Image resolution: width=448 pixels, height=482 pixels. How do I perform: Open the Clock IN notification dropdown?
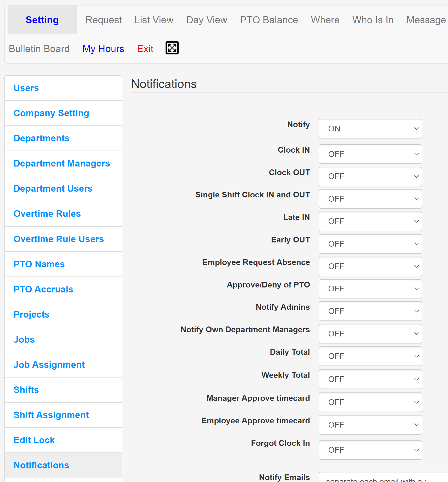(x=370, y=154)
